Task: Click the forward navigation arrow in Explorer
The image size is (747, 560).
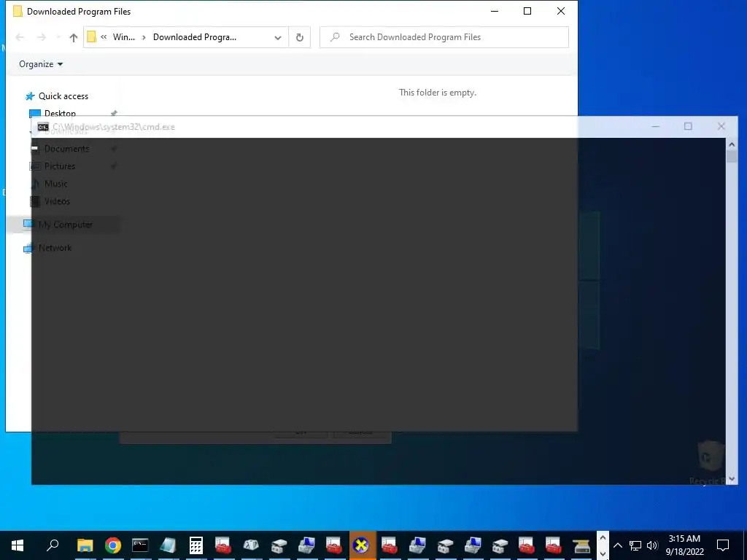Action: pos(42,37)
